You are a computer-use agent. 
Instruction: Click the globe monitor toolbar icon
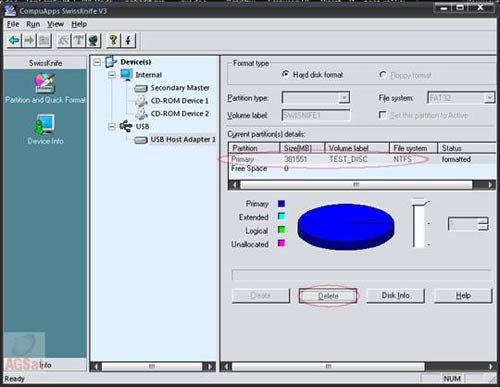pyautogui.click(x=94, y=41)
